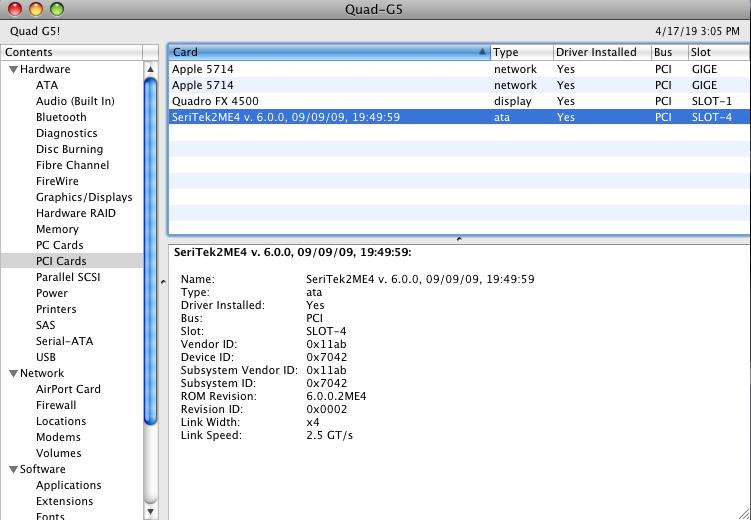Sort by Driver Installed column
This screenshot has width=751, height=520.
coord(602,52)
